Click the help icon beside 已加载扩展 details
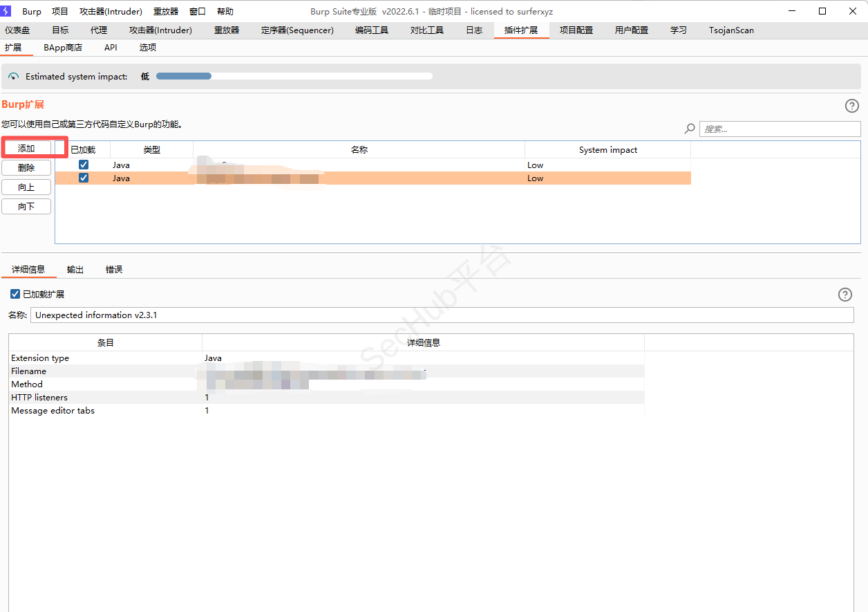Viewport: 868px width, 612px height. point(845,295)
